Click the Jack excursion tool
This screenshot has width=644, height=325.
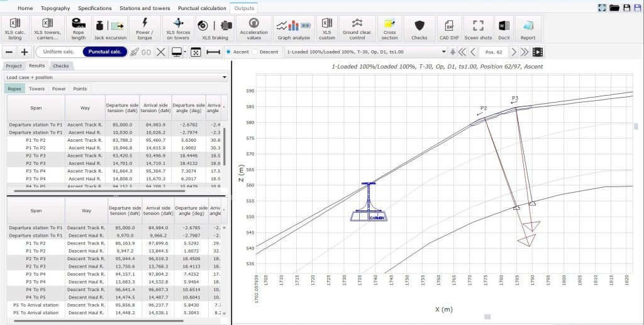pyautogui.click(x=111, y=29)
